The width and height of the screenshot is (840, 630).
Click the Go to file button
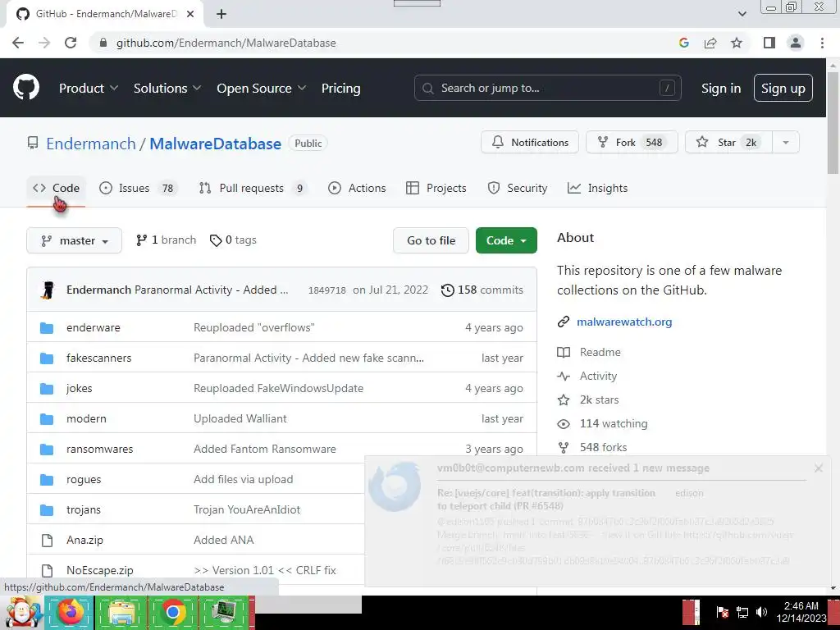click(x=431, y=240)
